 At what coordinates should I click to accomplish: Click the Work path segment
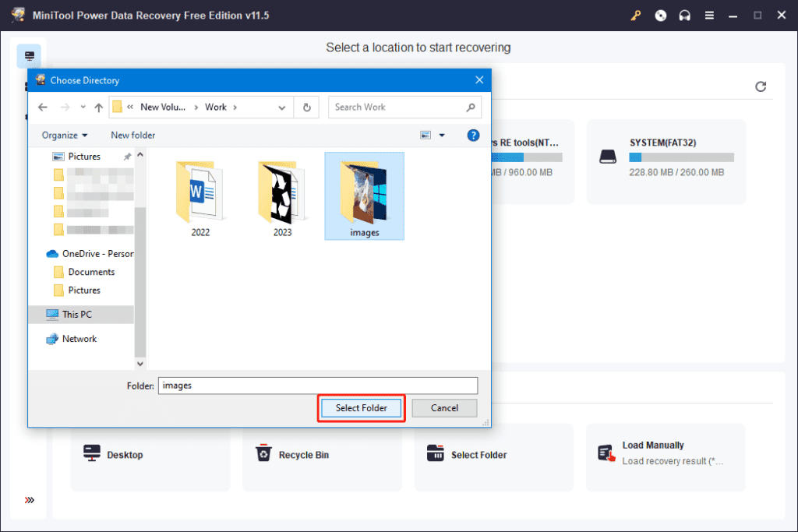click(x=216, y=107)
